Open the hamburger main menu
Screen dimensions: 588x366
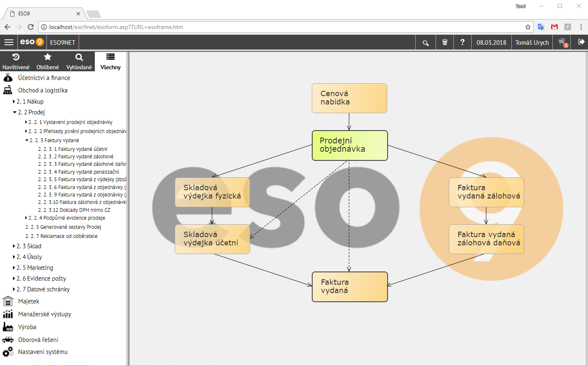pyautogui.click(x=9, y=42)
